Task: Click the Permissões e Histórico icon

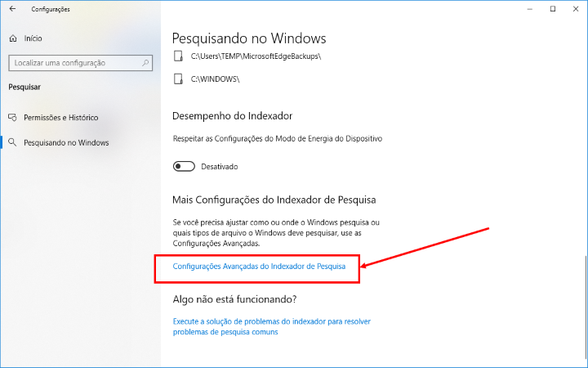Action: pyautogui.click(x=12, y=118)
